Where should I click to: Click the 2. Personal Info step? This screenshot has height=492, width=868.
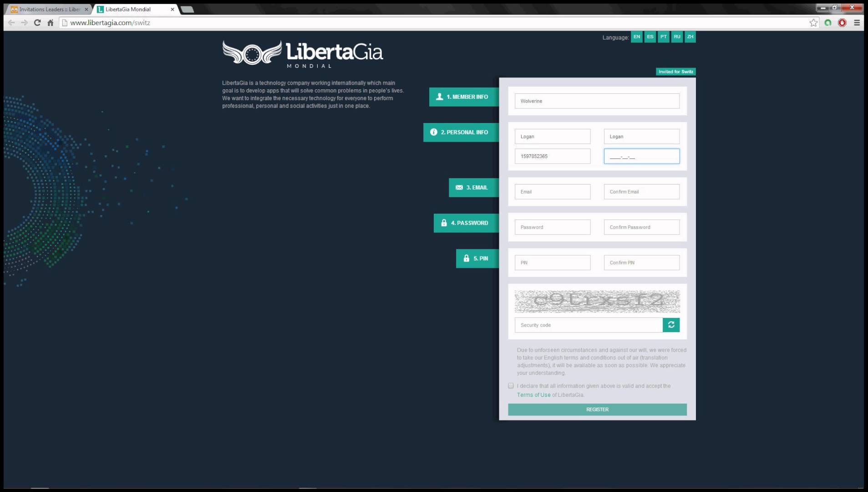coord(461,132)
